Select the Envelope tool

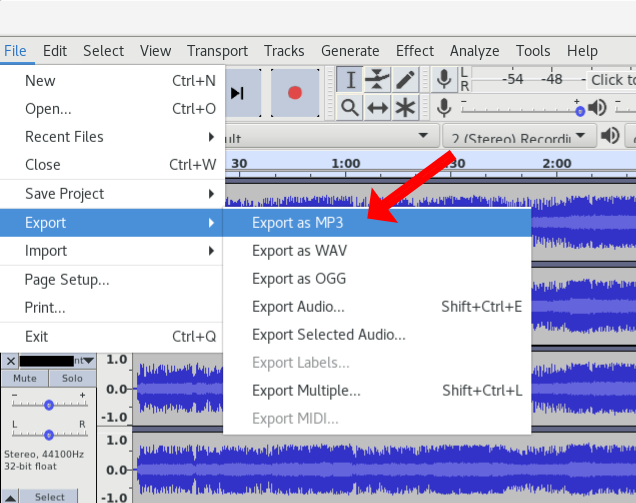(x=377, y=80)
